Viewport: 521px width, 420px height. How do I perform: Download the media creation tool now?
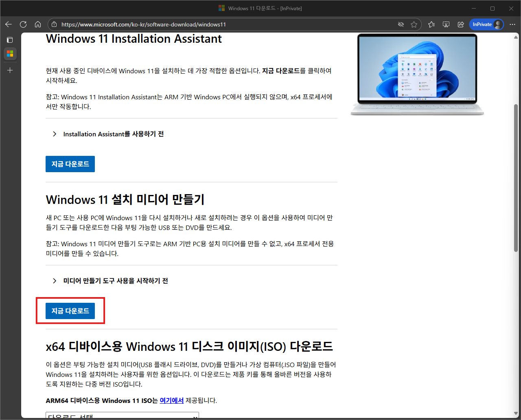click(x=70, y=311)
